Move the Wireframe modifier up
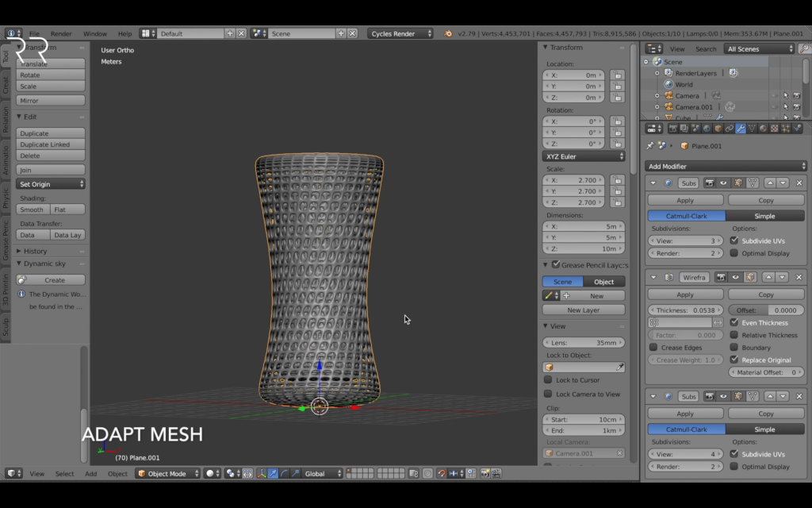Screen dimensions: 812x508 [769, 277]
